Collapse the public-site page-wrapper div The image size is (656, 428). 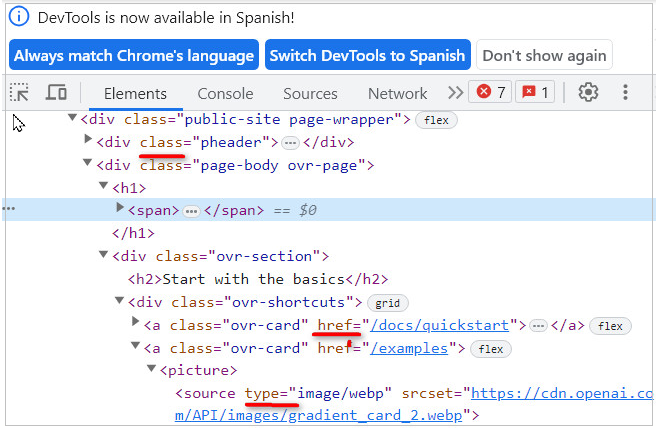coord(72,119)
